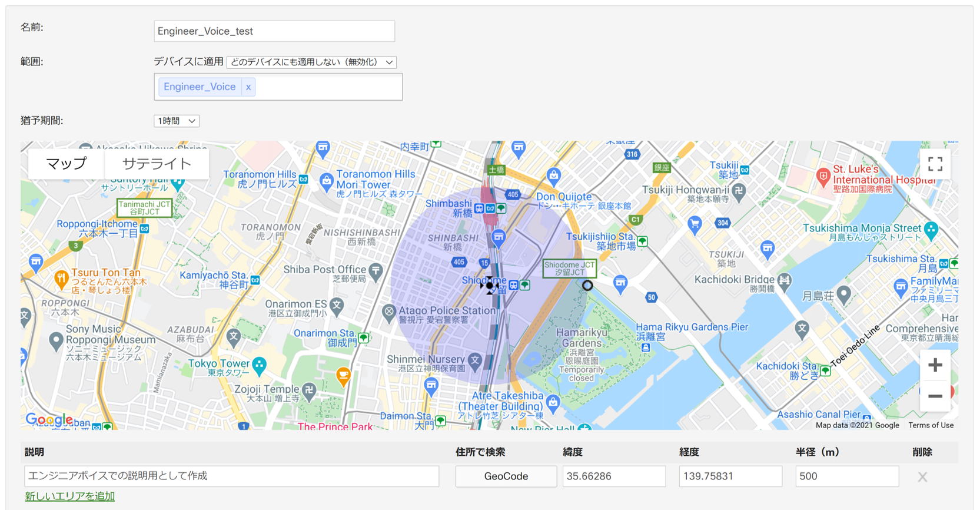Select the マップ view tab
The image size is (980, 510).
[x=67, y=164]
